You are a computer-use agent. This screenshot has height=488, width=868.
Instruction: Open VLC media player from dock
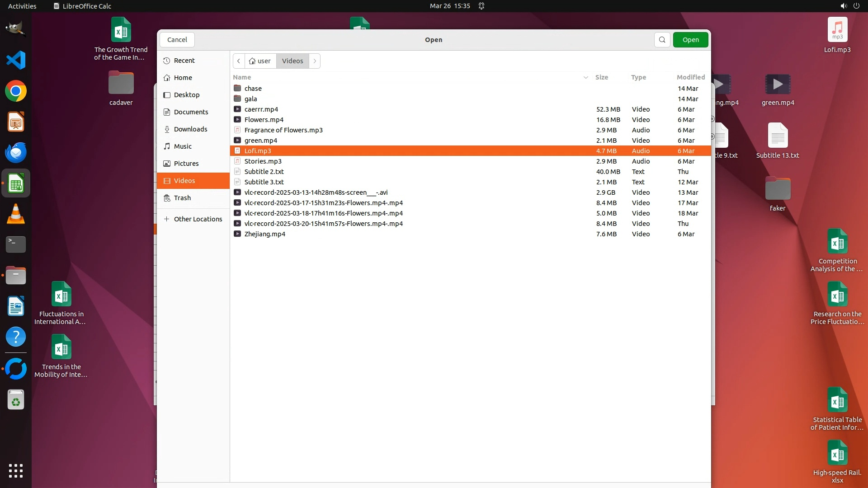[16, 214]
